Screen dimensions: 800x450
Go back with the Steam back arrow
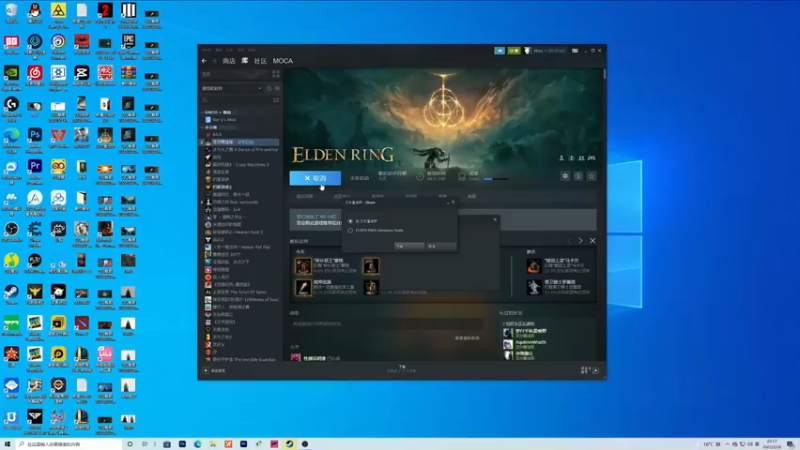[204, 61]
